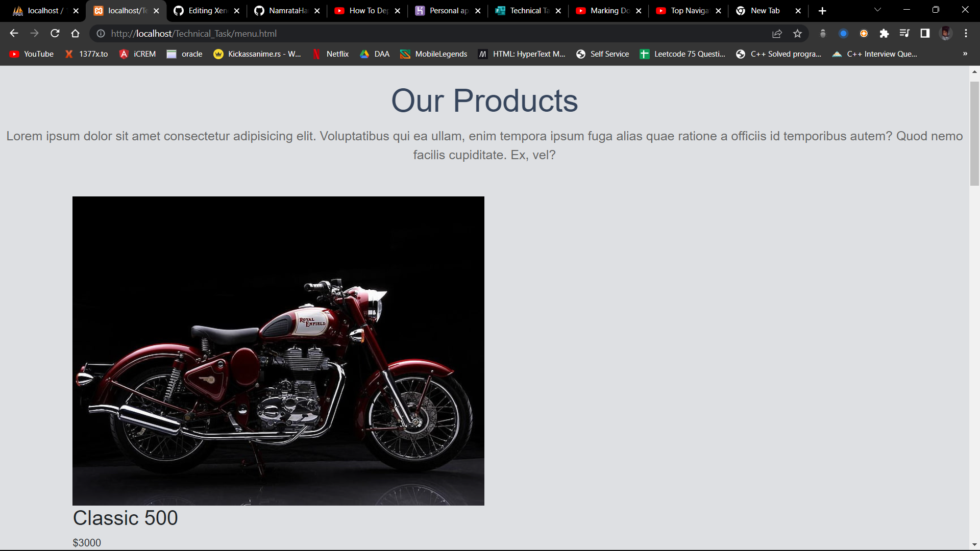Reload the current page
Screen dimensions: 980x551
point(55,33)
